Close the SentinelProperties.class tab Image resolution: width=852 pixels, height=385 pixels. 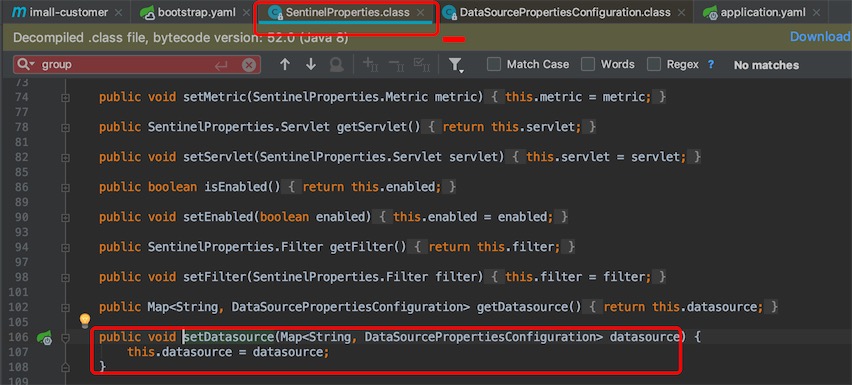(420, 12)
